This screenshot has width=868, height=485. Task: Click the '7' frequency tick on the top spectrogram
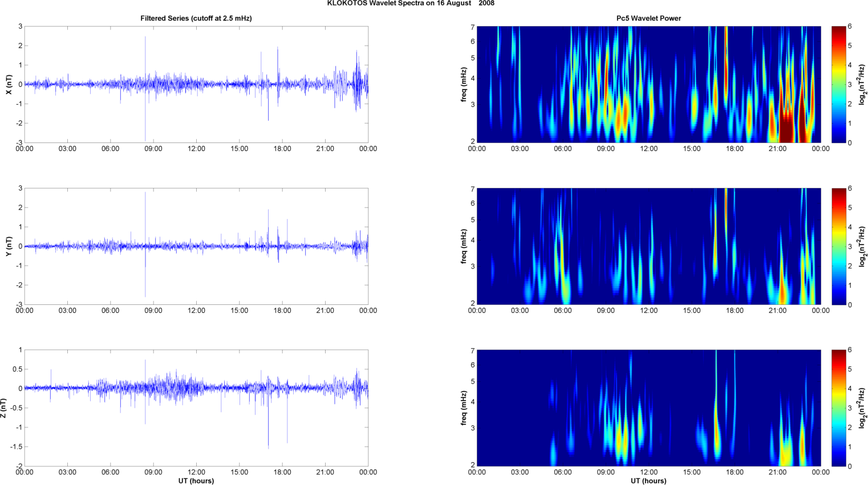[473, 27]
